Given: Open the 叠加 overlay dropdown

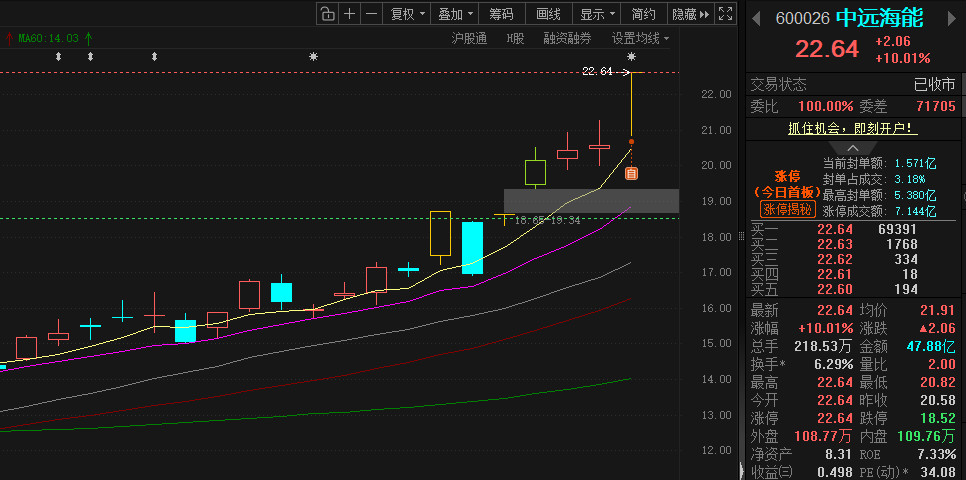Looking at the screenshot, I should click(x=454, y=14).
